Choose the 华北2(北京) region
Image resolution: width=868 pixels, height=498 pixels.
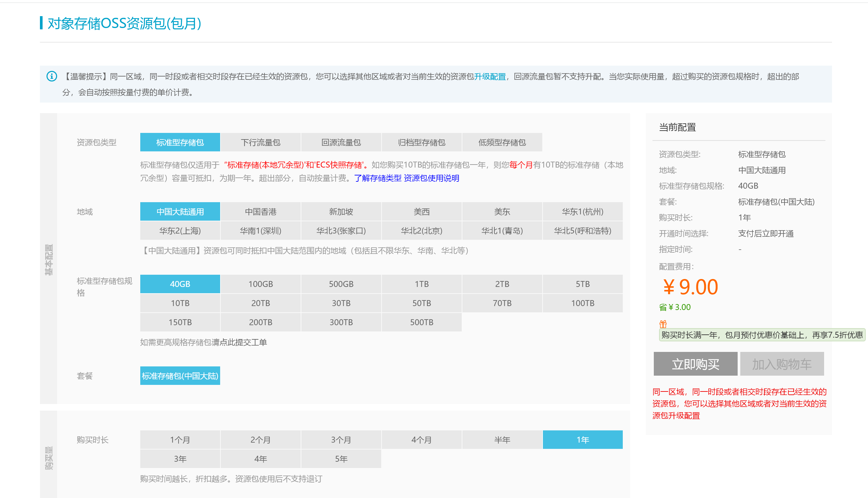coord(421,231)
